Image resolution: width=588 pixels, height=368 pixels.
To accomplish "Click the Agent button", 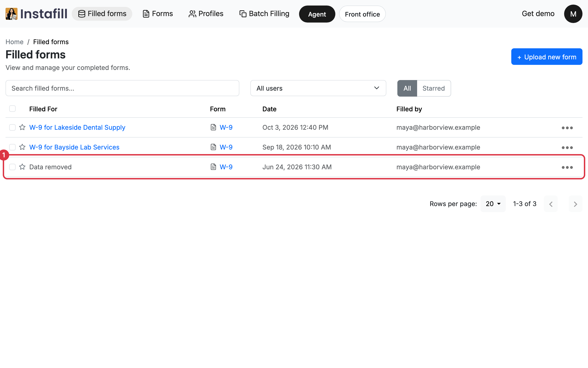I will 317,14.
